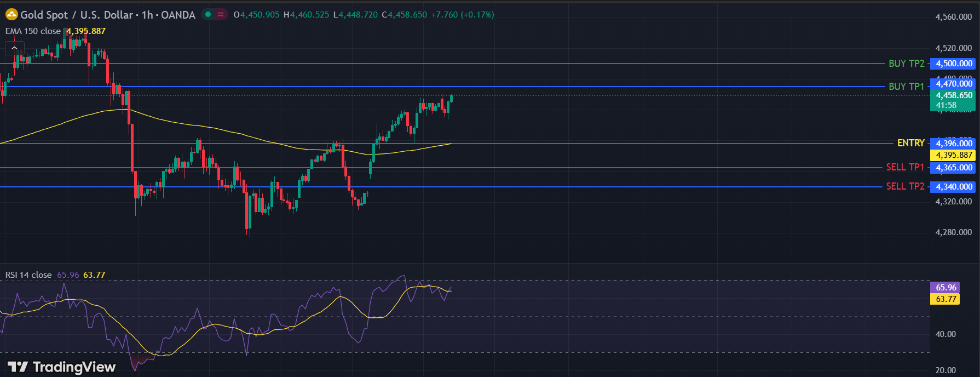The width and height of the screenshot is (980, 377).
Task: Click the 4,470.000 price axis tag
Action: 953,84
